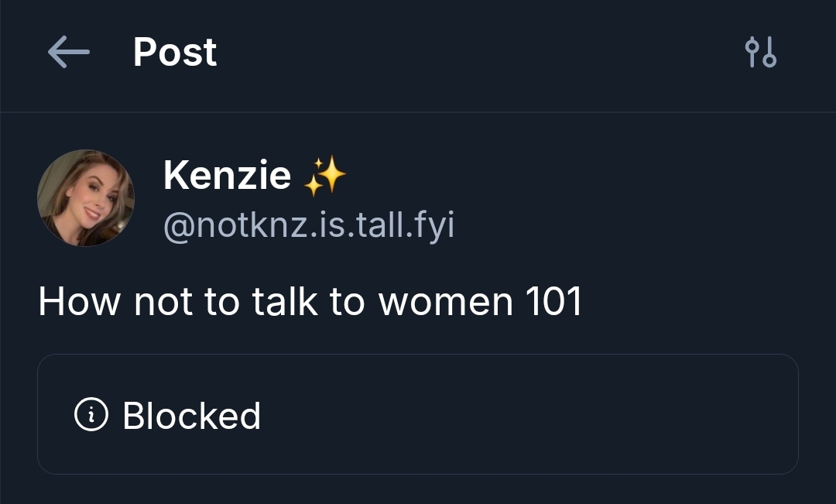Click the Post header title
This screenshot has height=504, width=836.
point(175,53)
